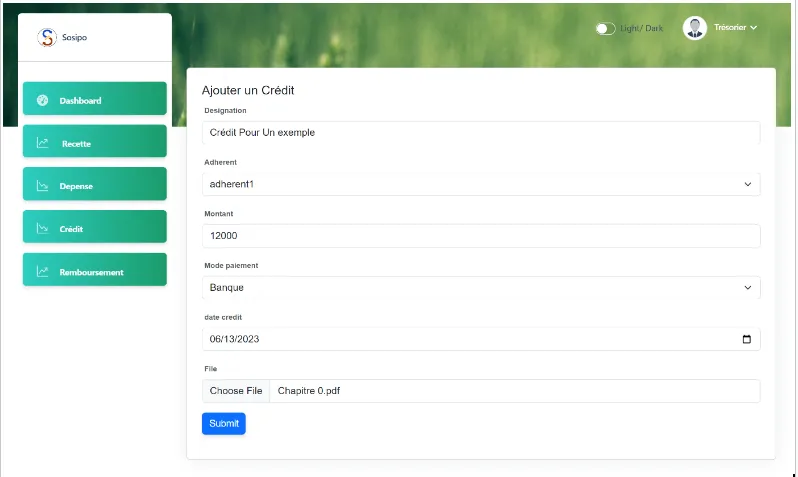
Task: Click the Trésorier avatar picture
Action: pyautogui.click(x=695, y=27)
